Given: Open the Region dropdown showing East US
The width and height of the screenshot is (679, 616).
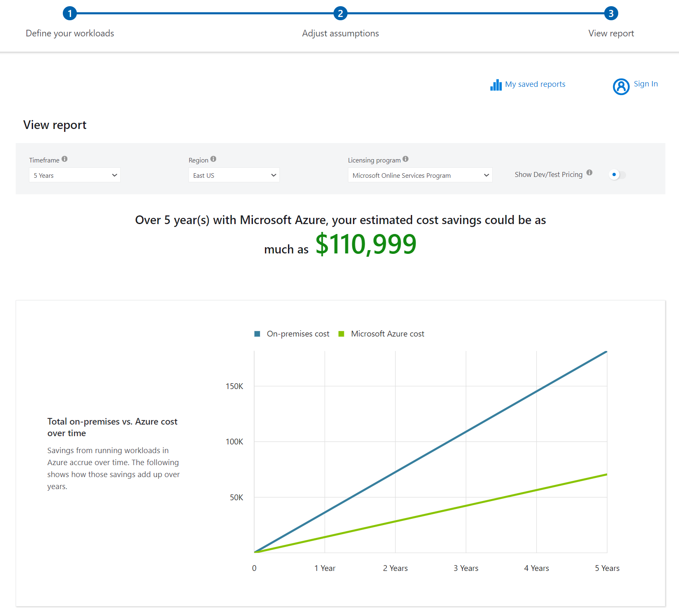Looking at the screenshot, I should pyautogui.click(x=234, y=175).
